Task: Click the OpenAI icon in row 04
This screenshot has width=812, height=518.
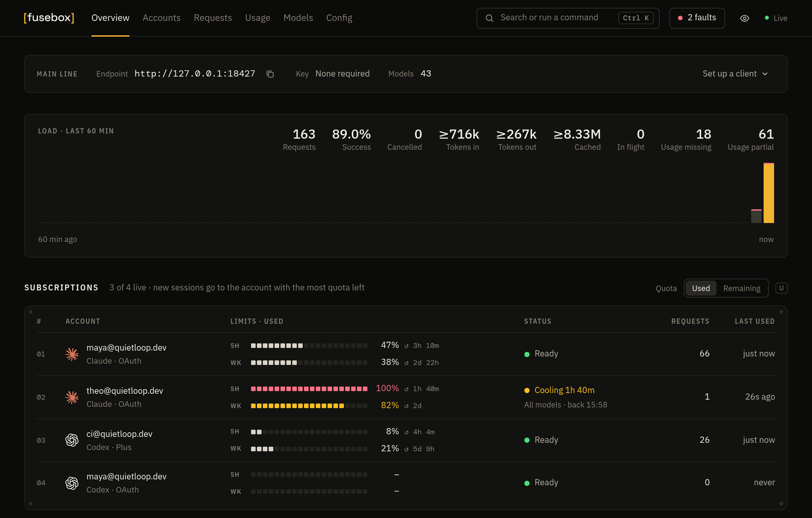Action: (x=72, y=483)
